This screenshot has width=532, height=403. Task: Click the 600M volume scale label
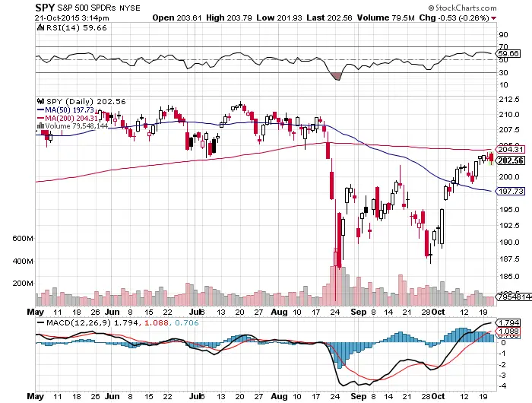23,239
